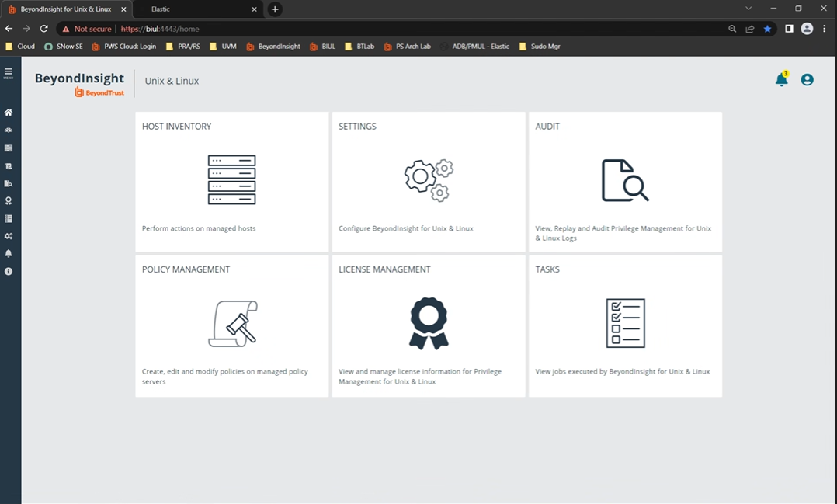This screenshot has width=837, height=504.
Task: Click the Home icon in the sidebar
Action: point(9,113)
